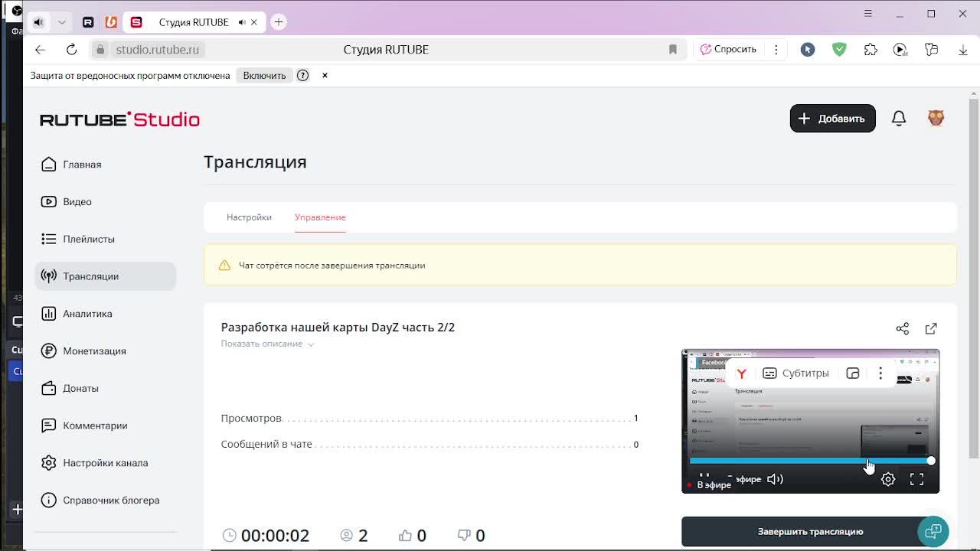This screenshot has width=980, height=551.
Task: Click the Добавить button
Action: click(x=832, y=119)
